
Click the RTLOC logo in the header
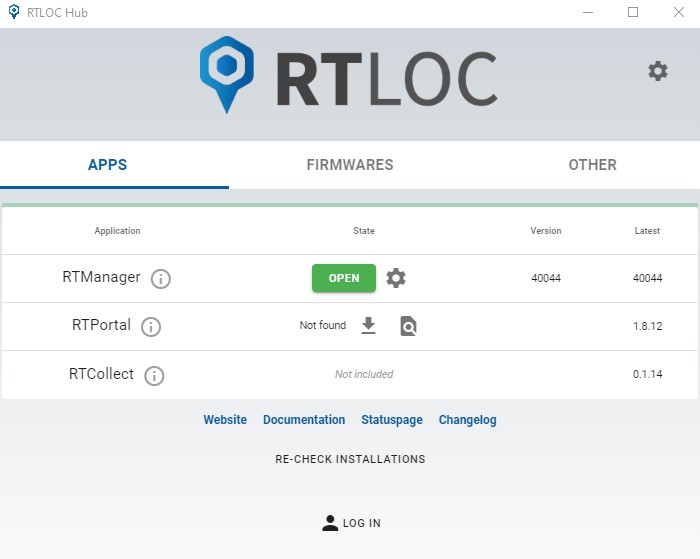point(349,75)
